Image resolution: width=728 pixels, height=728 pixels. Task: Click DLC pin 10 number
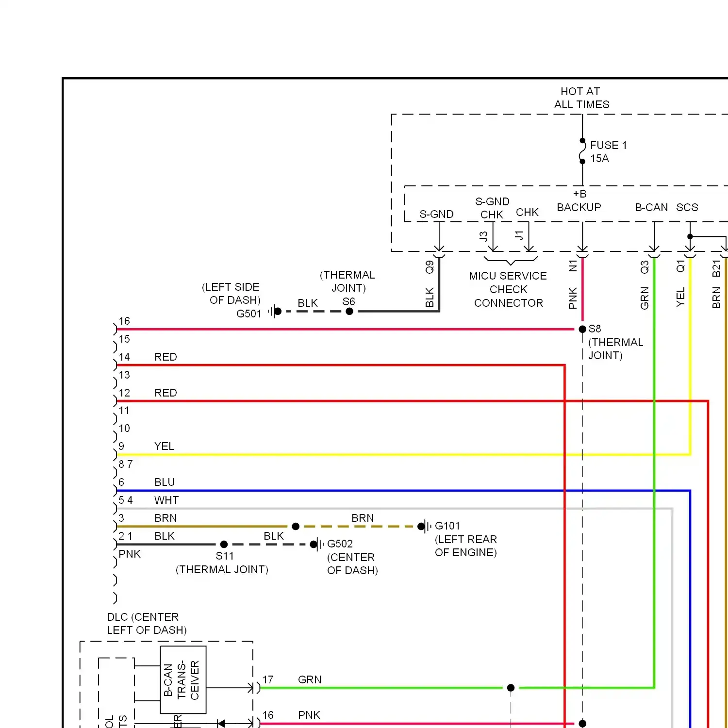(124, 428)
